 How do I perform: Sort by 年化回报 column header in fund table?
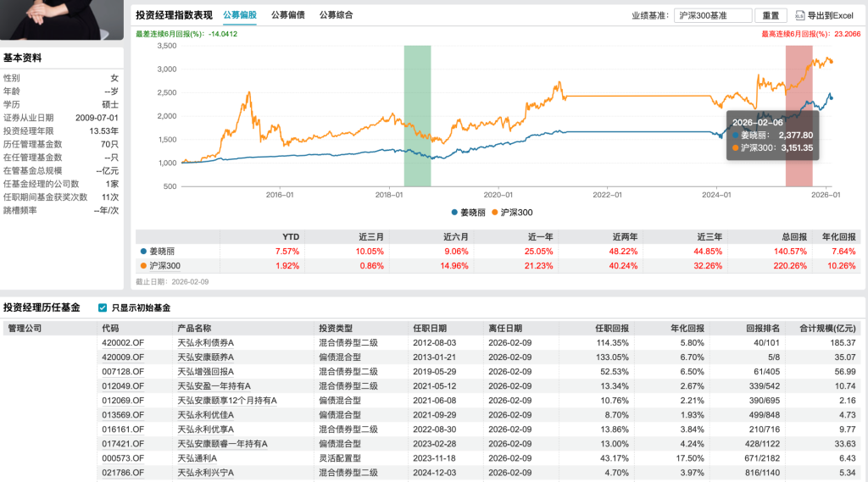pos(687,328)
